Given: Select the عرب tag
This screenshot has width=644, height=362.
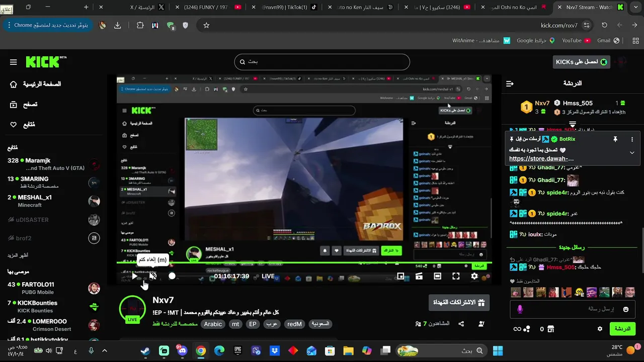Looking at the screenshot, I should (x=272, y=324).
